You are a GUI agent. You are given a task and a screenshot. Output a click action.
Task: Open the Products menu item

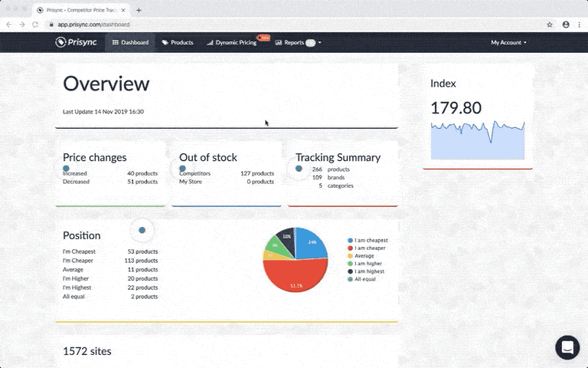[x=178, y=42]
